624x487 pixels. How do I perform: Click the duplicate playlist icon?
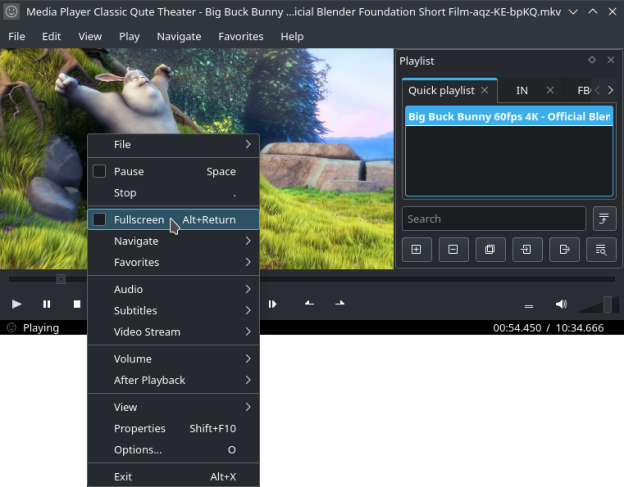(x=490, y=249)
